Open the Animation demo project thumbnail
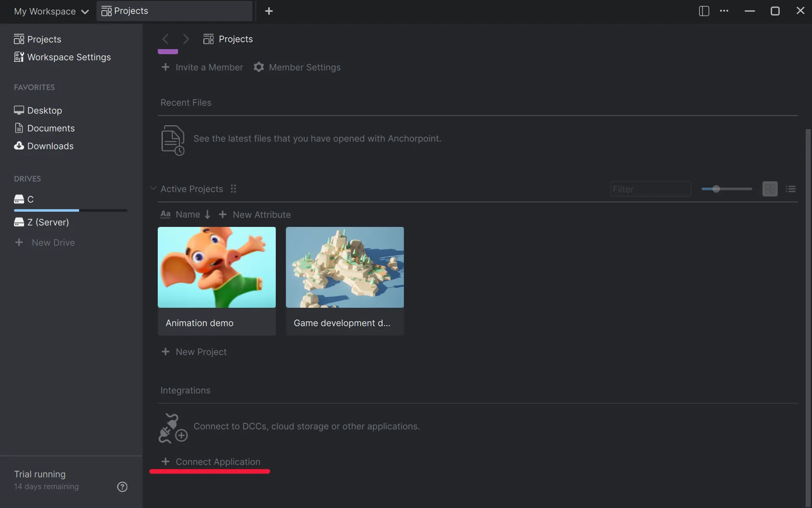This screenshot has width=812, height=508. click(x=217, y=267)
